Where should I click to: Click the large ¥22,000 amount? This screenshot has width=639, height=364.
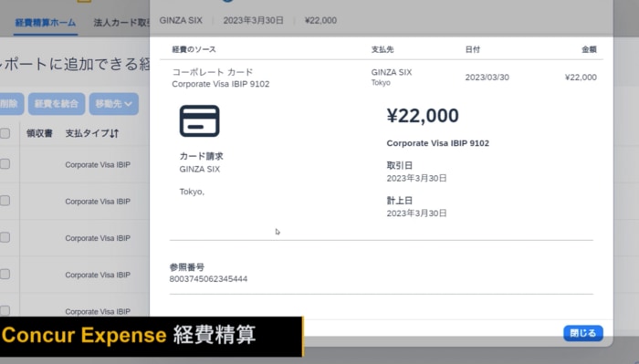point(423,116)
